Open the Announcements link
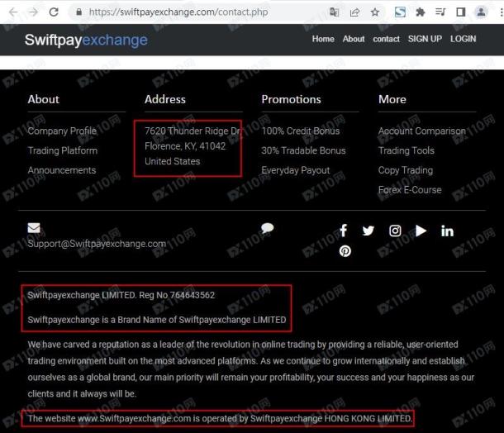504x433 pixels. 62,170
